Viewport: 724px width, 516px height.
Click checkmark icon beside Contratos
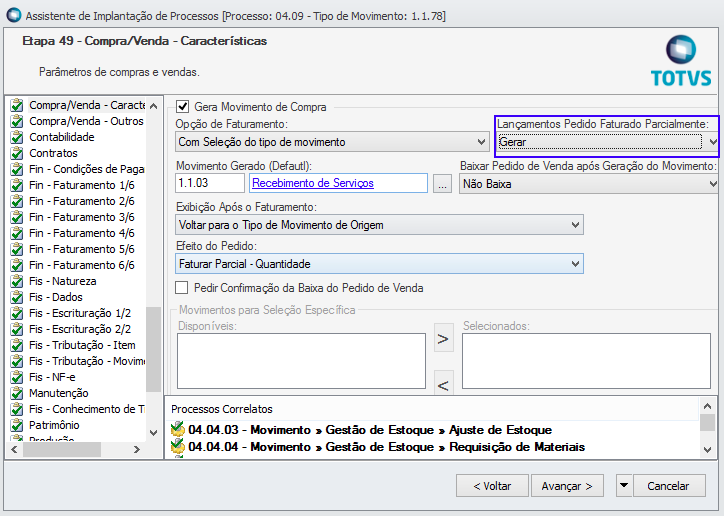pyautogui.click(x=17, y=153)
